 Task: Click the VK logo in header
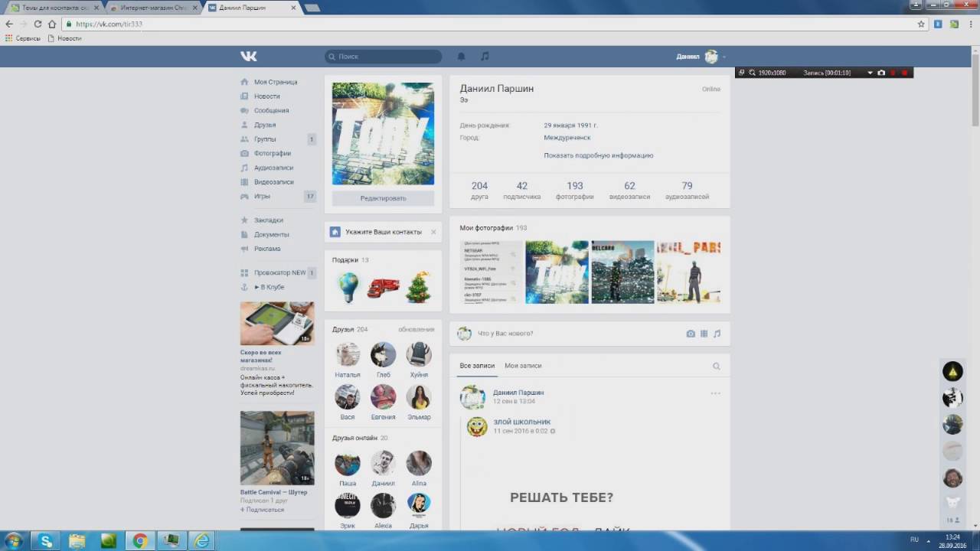click(x=248, y=57)
